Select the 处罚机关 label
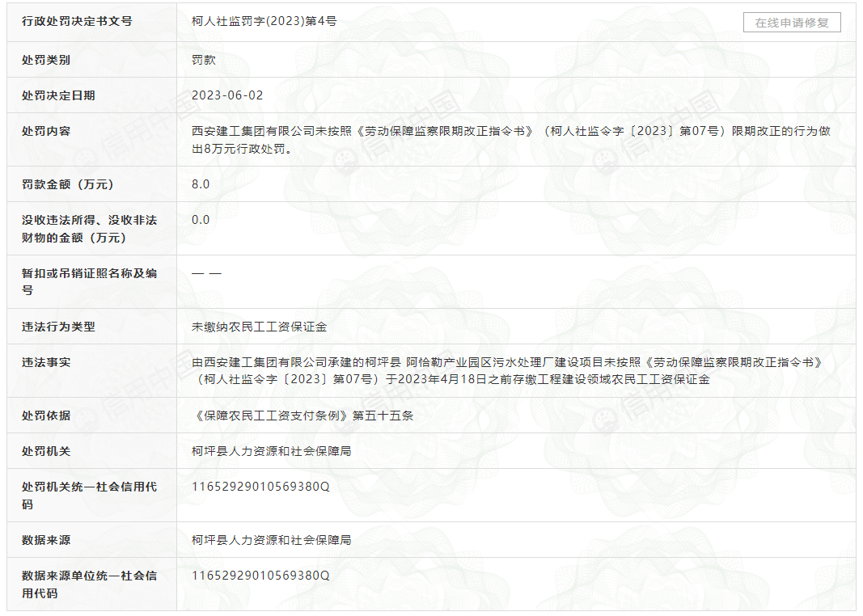The height and width of the screenshot is (616, 863). pyautogui.click(x=46, y=451)
